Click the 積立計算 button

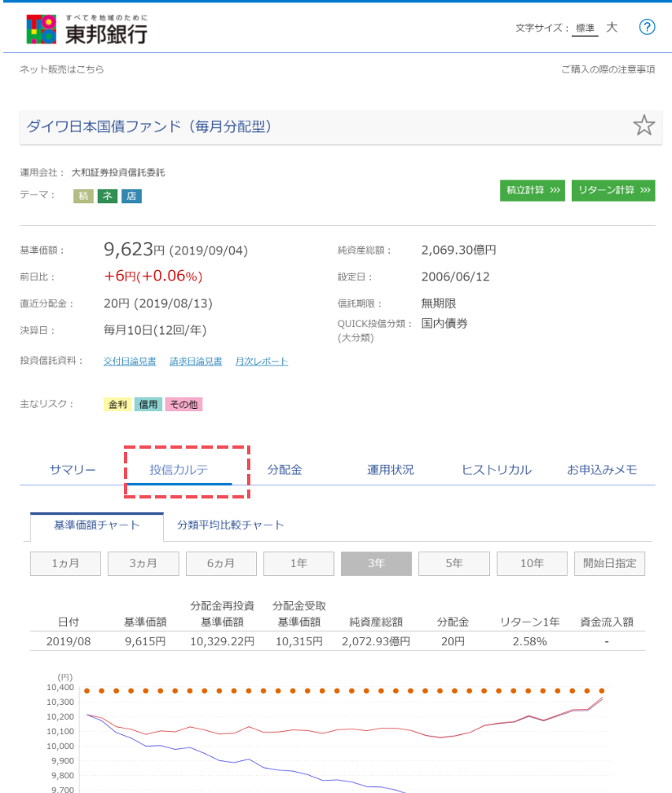(533, 190)
